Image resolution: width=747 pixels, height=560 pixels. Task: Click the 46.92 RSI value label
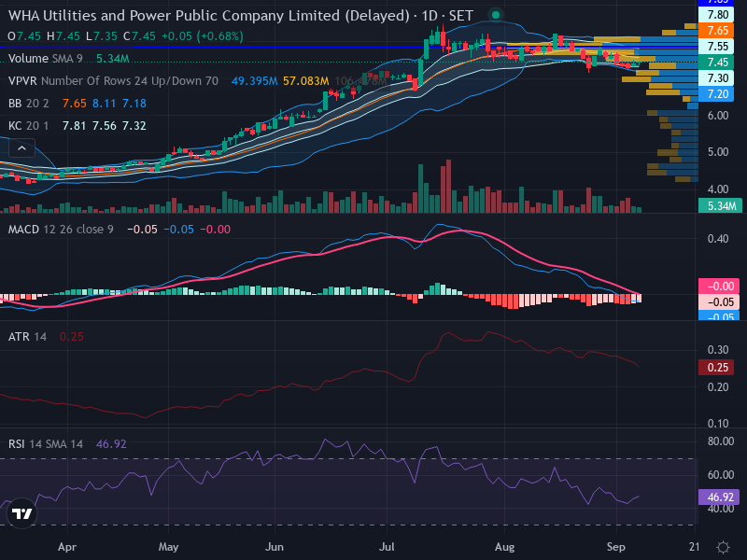tap(718, 497)
